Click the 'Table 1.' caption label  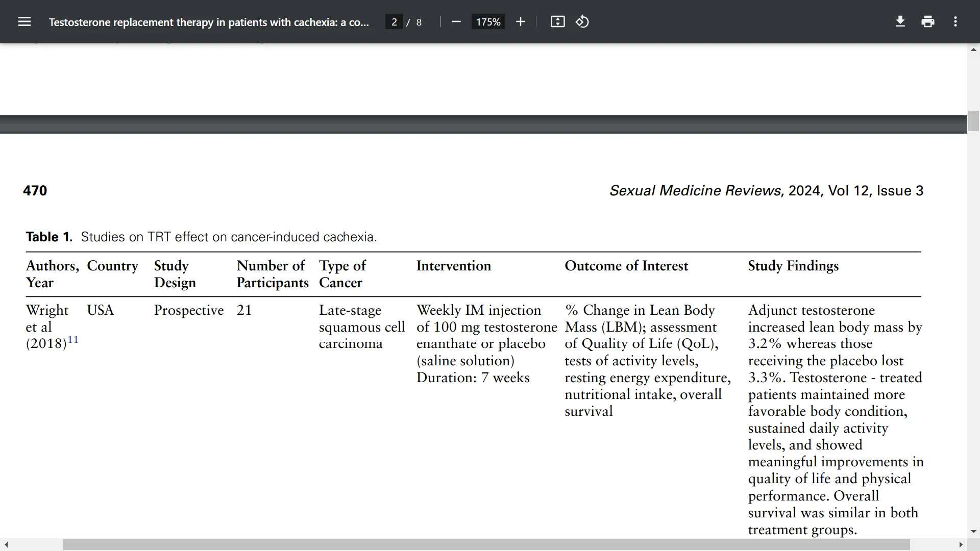(49, 237)
